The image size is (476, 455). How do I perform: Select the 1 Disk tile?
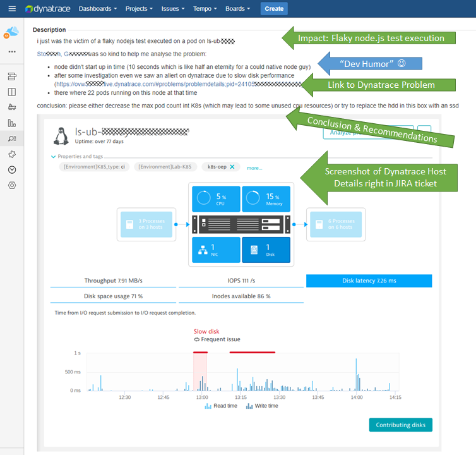pos(266,250)
